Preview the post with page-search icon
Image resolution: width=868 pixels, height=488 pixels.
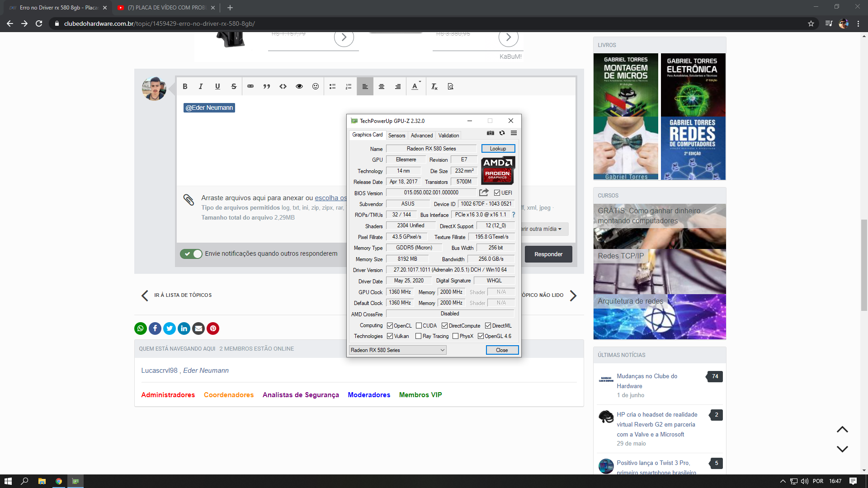[x=450, y=86]
